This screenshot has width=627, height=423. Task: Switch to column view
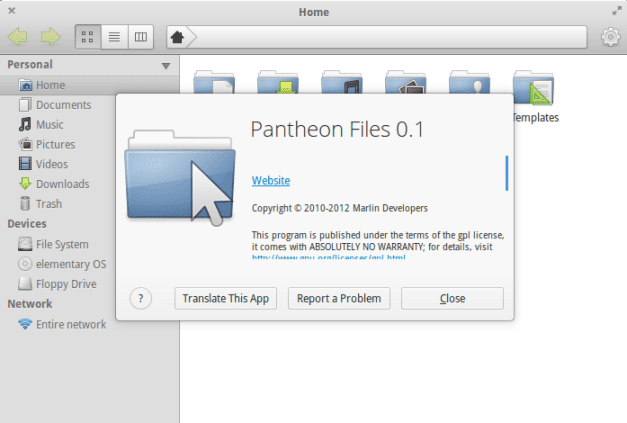tap(141, 37)
